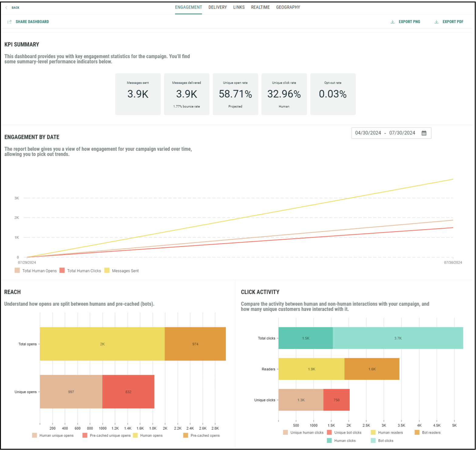Switch to the Delivery tab
Image resolution: width=476 pixels, height=450 pixels.
coord(217,7)
